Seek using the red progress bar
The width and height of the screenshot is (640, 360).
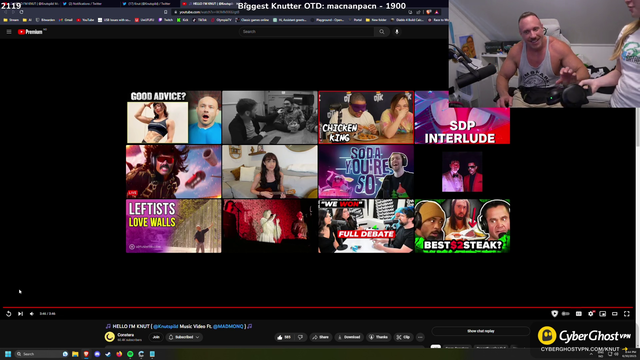318,307
